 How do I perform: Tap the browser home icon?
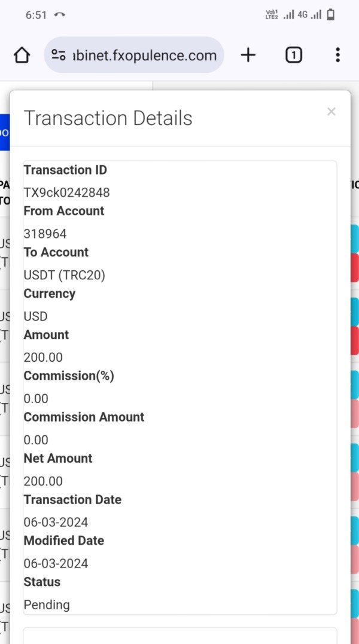point(22,56)
